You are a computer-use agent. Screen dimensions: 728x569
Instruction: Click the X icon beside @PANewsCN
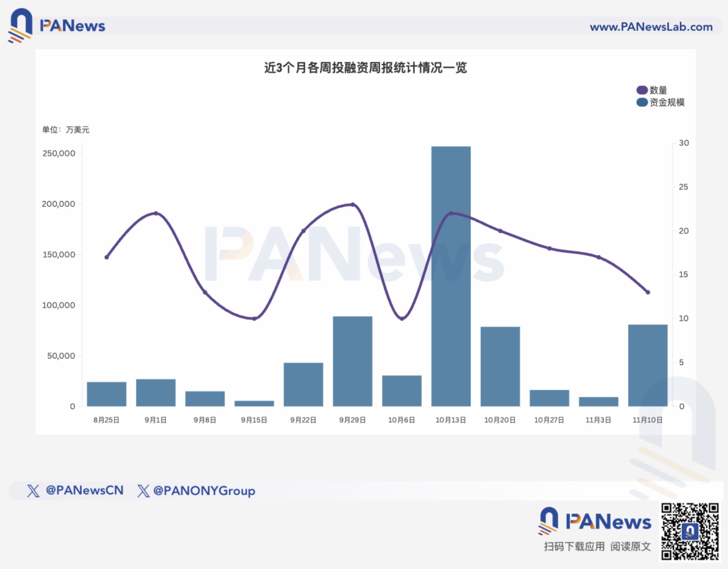point(33,491)
